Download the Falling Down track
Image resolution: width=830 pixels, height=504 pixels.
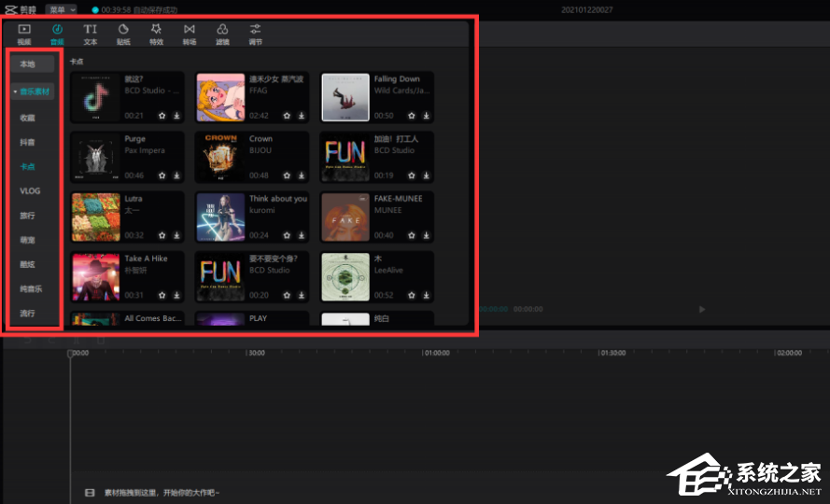(426, 116)
